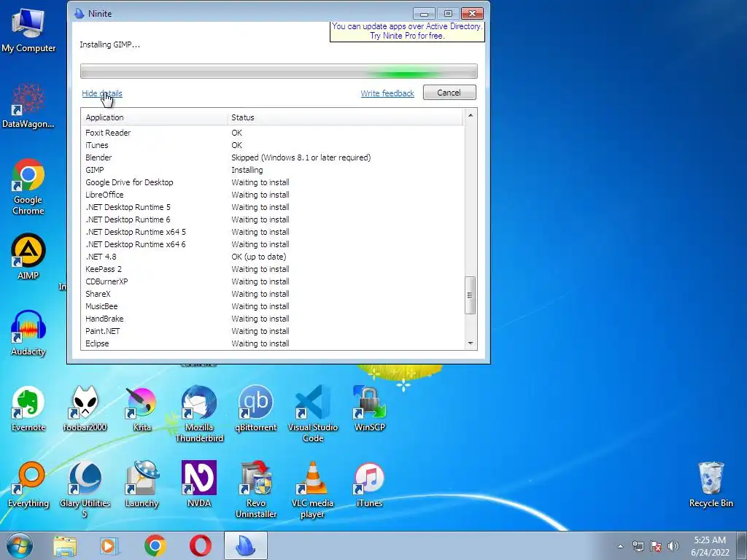Select .NET Desktop Runtime 5 row
The height and width of the screenshot is (560, 747).
coord(273,207)
